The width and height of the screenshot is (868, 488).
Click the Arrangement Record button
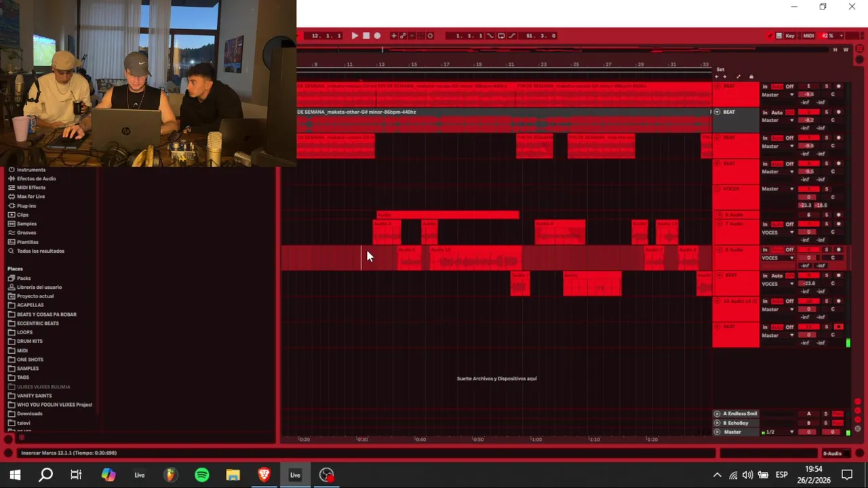pos(377,36)
